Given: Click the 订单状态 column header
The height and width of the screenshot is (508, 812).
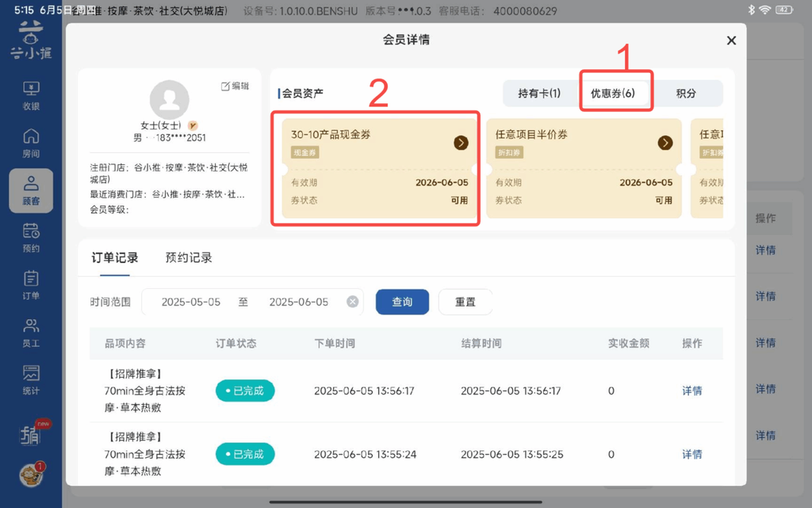Looking at the screenshot, I should pyautogui.click(x=236, y=343).
